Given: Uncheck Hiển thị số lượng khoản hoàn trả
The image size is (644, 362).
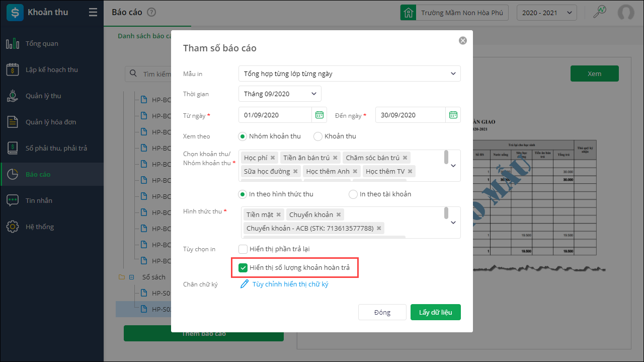Looking at the screenshot, I should pyautogui.click(x=243, y=268).
